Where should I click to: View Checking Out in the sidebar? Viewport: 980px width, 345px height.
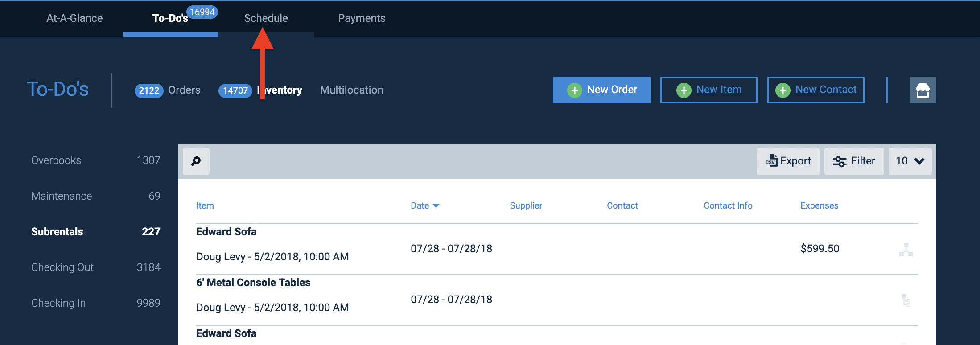click(96, 267)
